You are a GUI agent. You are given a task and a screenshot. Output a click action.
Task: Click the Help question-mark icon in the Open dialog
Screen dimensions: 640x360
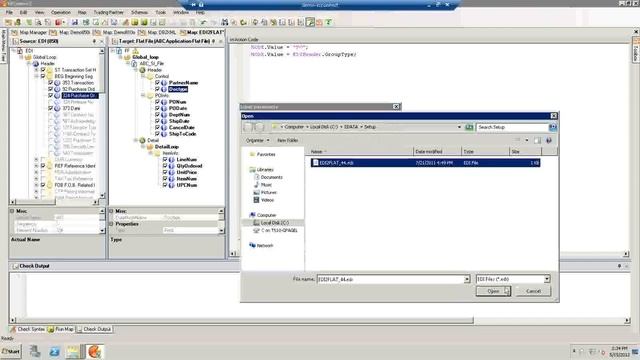[549, 140]
